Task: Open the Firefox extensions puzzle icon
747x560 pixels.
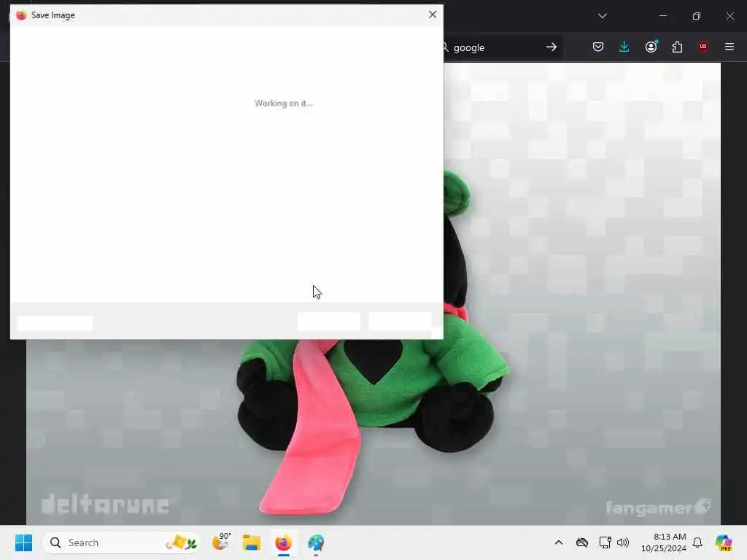Action: 677,47
